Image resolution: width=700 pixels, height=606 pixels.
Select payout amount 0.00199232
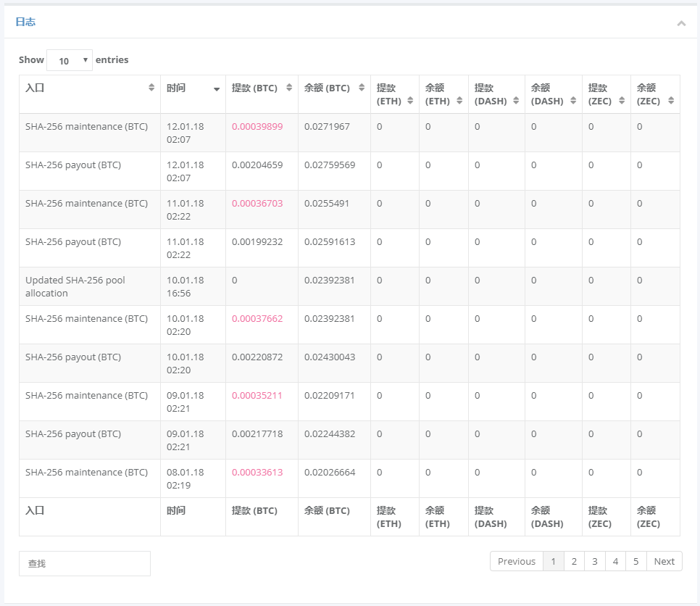pos(257,241)
